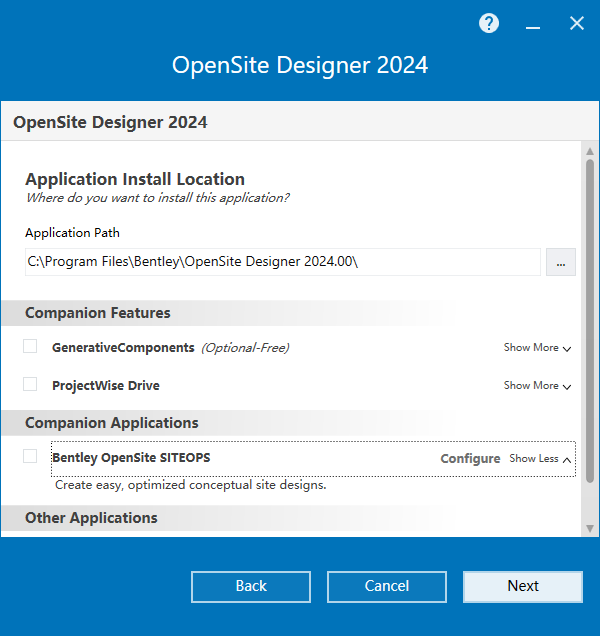Select the GenerativeComponents label text
The width and height of the screenshot is (600, 636).
point(123,348)
